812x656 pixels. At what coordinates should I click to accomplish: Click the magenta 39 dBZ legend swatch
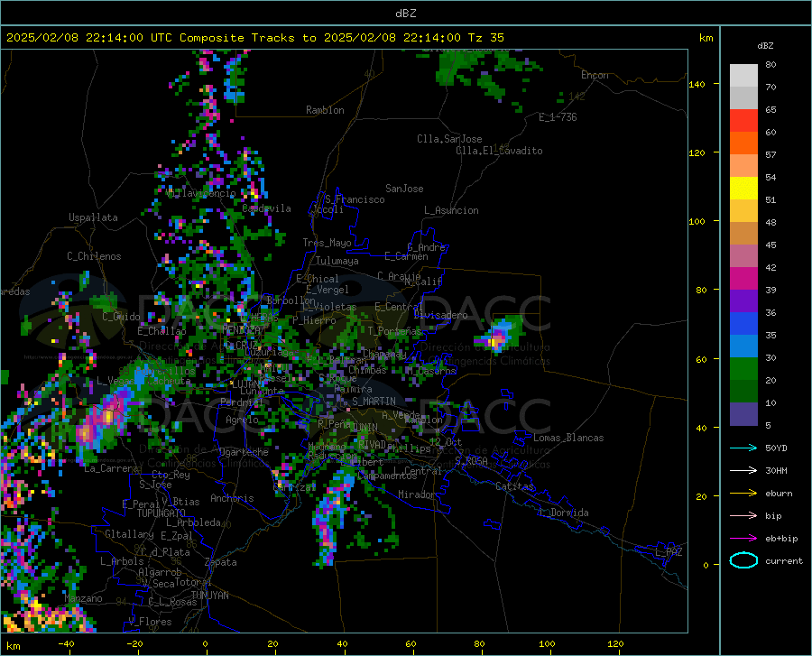(743, 279)
